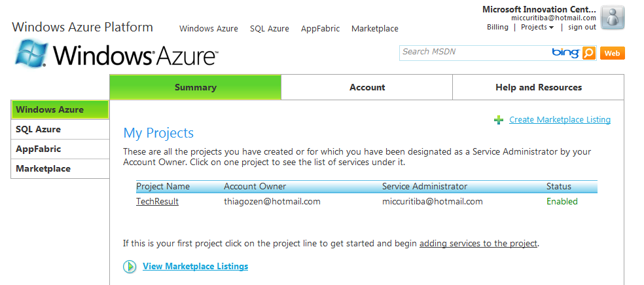Open Windows Azure in the top navigation
644x285 pixels.
click(209, 29)
